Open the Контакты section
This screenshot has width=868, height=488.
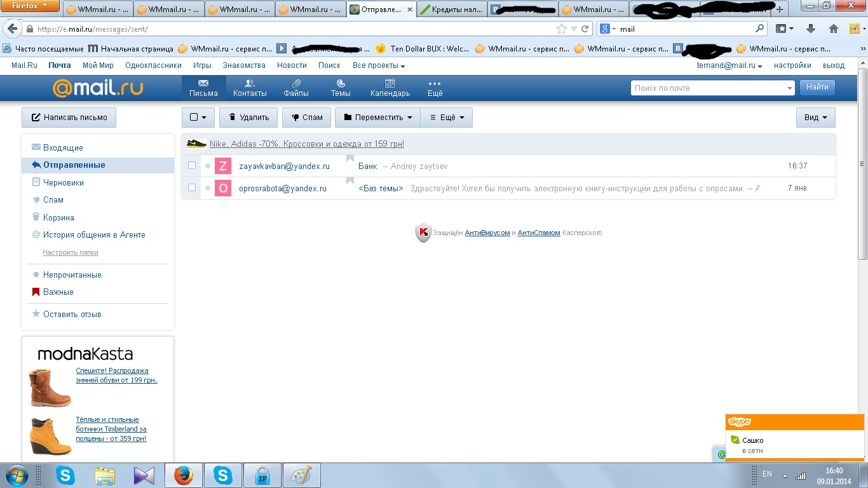(250, 88)
